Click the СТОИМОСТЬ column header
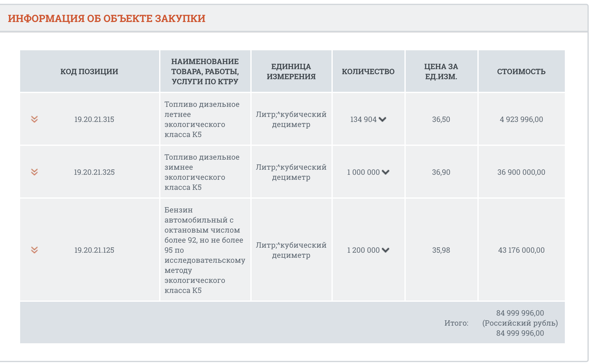The image size is (590, 364). coord(521,71)
